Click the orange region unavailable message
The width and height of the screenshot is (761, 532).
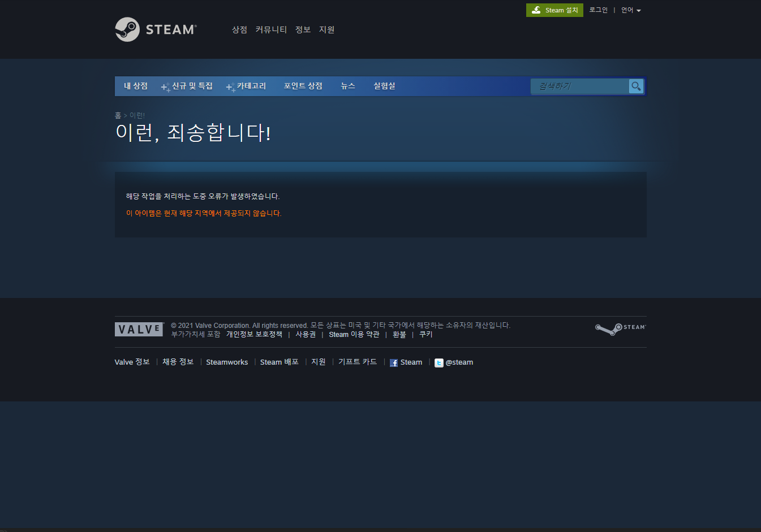click(x=204, y=213)
